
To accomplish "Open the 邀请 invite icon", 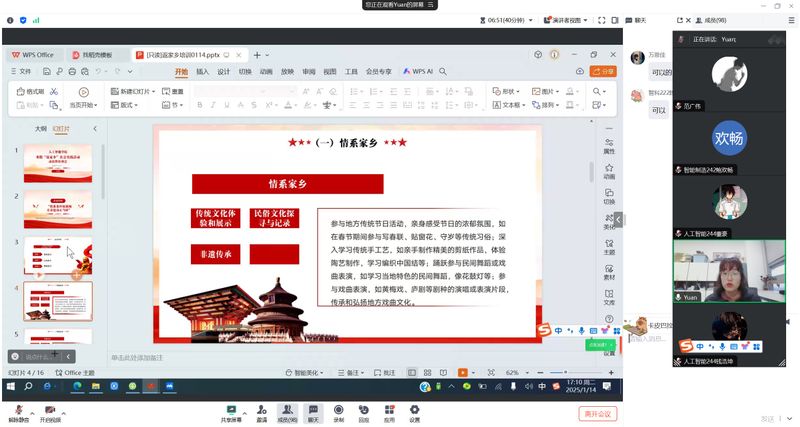I will point(262,410).
